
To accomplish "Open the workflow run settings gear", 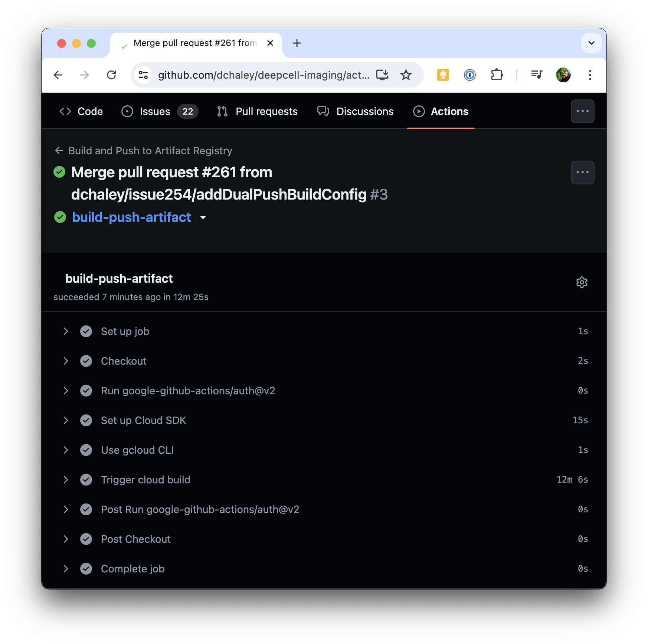I will (x=582, y=282).
